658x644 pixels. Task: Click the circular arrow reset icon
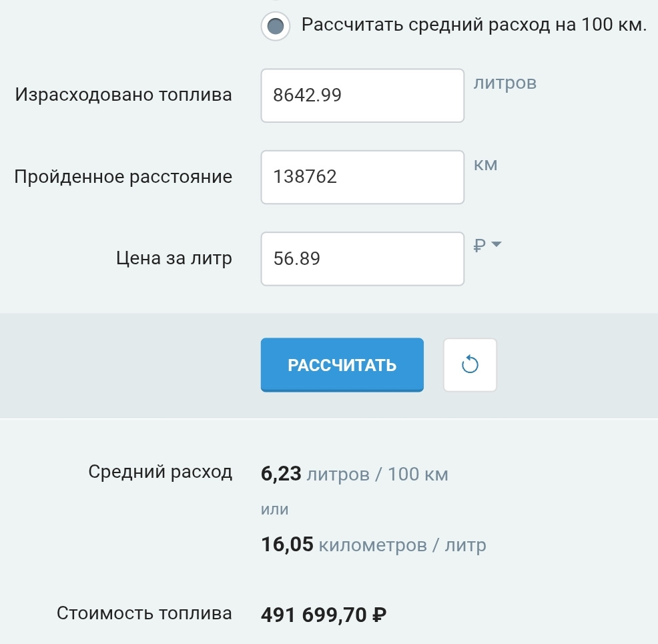click(x=470, y=364)
